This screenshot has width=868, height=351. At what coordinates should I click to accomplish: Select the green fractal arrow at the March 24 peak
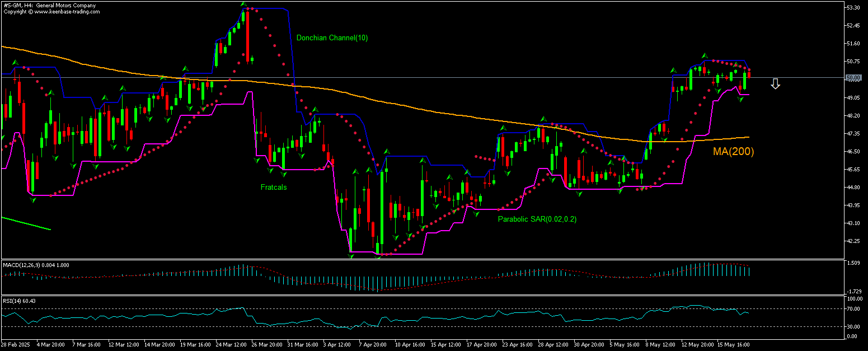click(x=242, y=3)
